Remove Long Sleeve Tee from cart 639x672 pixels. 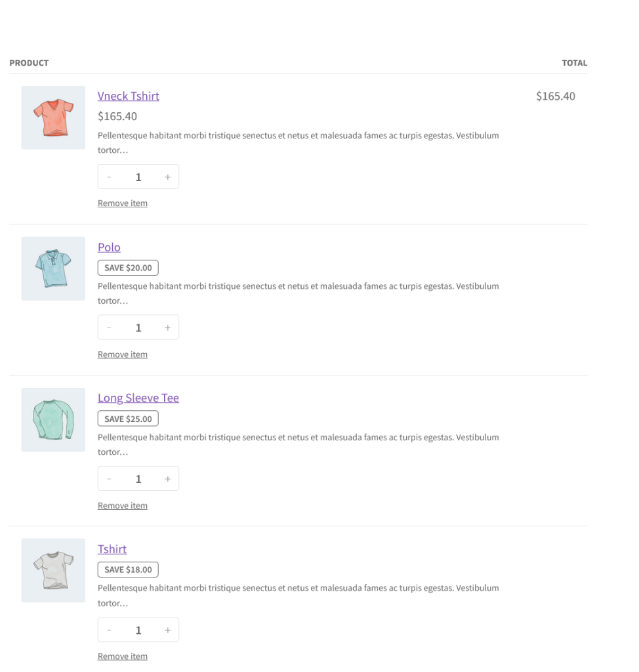[123, 506]
